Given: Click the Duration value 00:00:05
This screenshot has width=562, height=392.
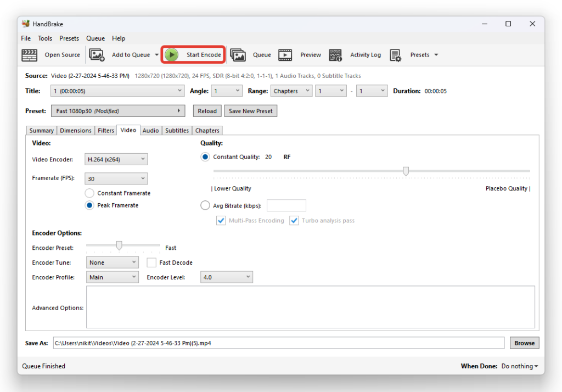Looking at the screenshot, I should tap(435, 91).
